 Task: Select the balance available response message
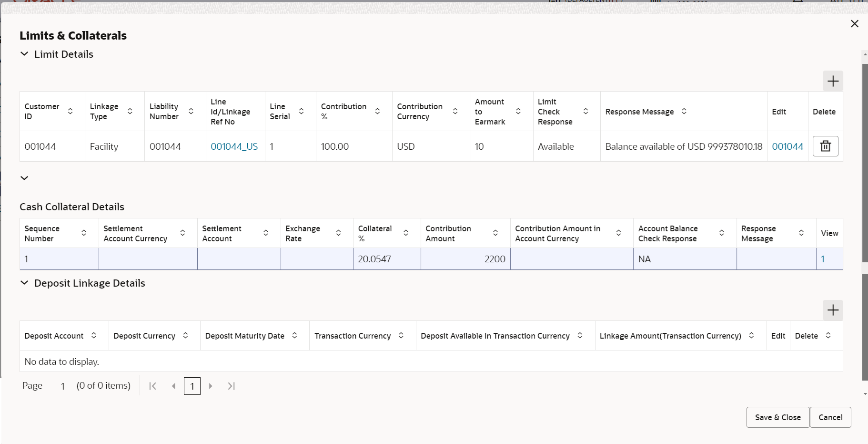pos(684,146)
